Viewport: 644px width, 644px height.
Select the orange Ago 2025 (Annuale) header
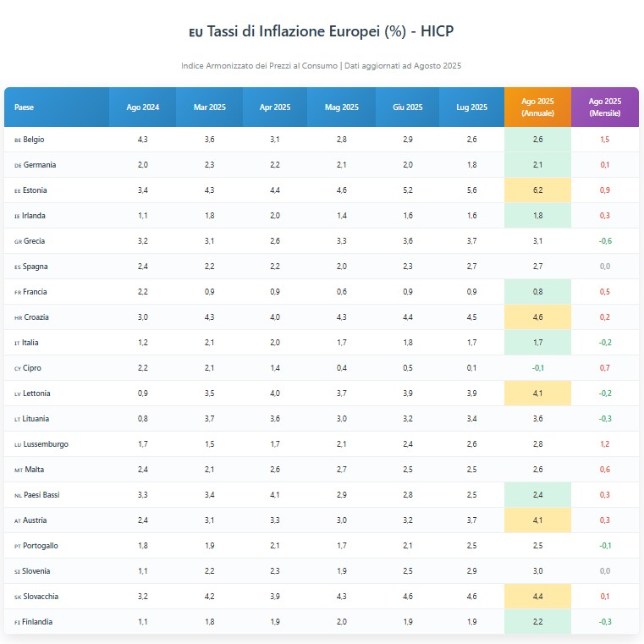click(537, 107)
